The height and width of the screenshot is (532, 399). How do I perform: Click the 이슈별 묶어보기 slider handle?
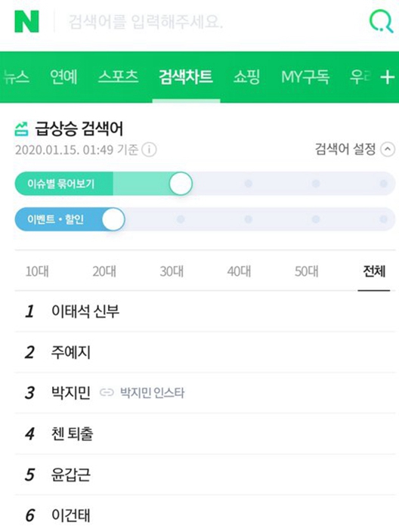[181, 184]
